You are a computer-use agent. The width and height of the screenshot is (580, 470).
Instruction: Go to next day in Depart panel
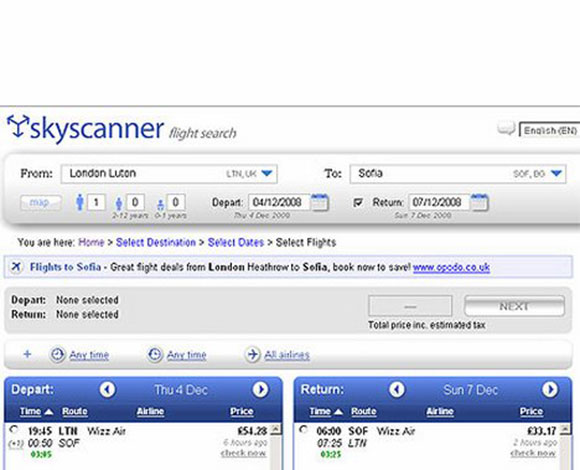[x=260, y=389]
